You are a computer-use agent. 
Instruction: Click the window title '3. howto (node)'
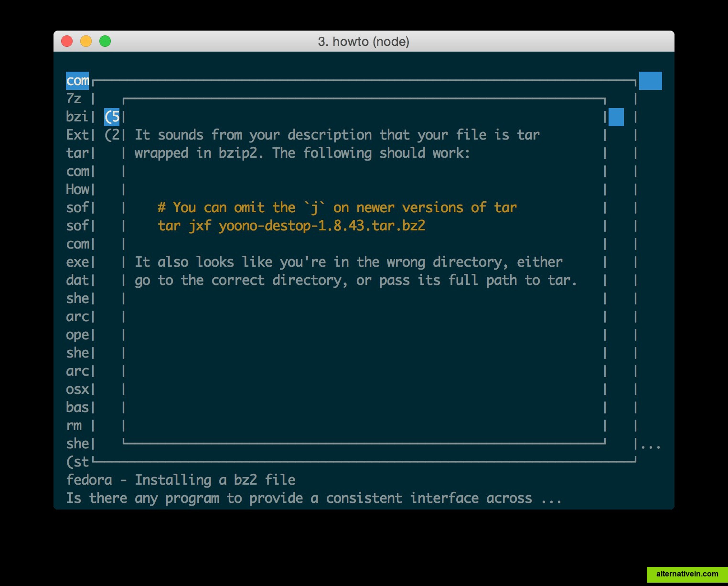[364, 42]
